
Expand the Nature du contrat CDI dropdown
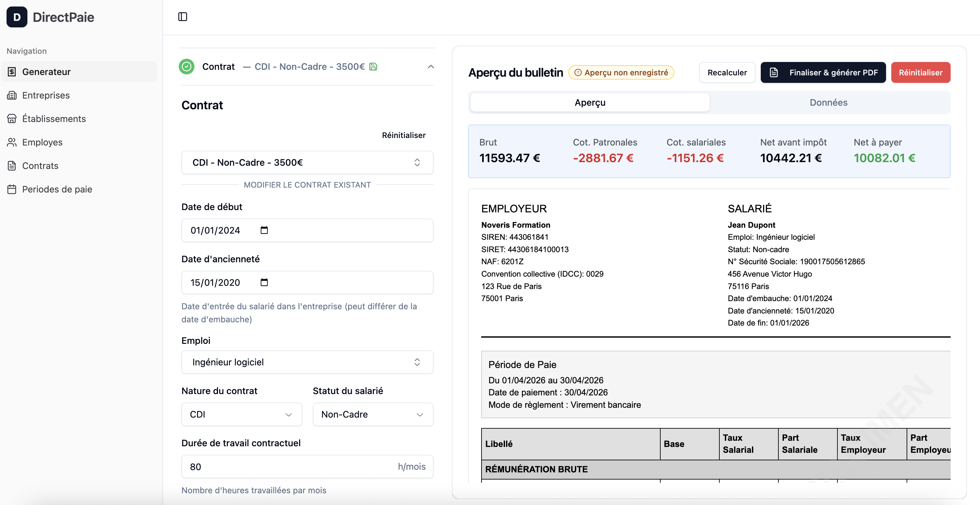tap(242, 414)
